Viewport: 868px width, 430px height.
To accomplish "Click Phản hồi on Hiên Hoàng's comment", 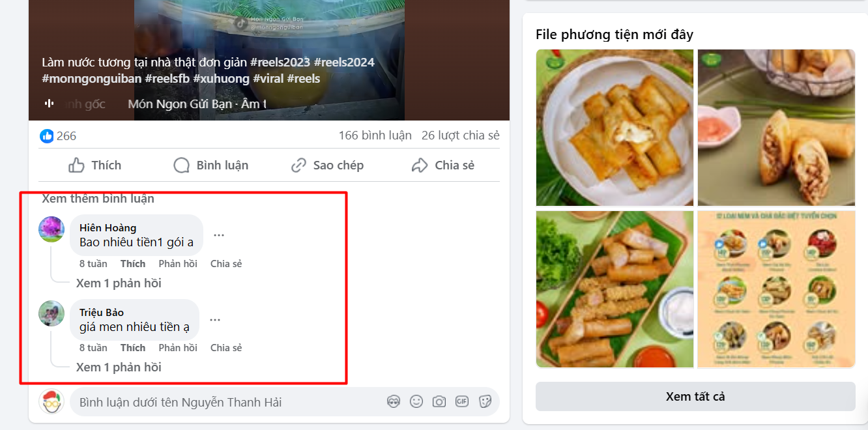I will [178, 264].
